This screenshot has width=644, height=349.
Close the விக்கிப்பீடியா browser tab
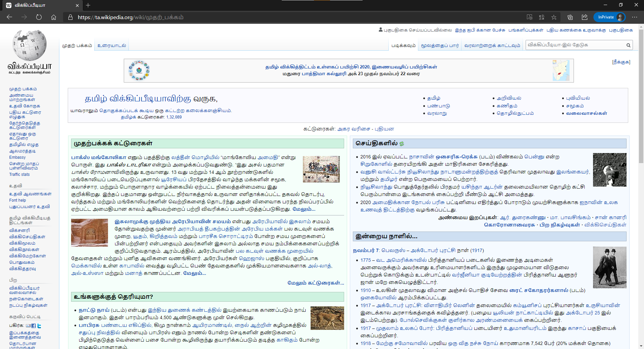77,5
